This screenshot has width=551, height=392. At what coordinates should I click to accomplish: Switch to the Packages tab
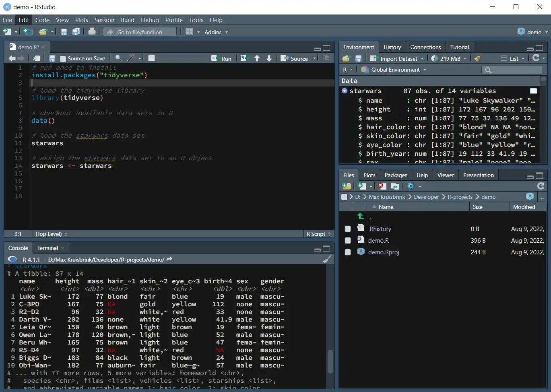click(x=396, y=175)
